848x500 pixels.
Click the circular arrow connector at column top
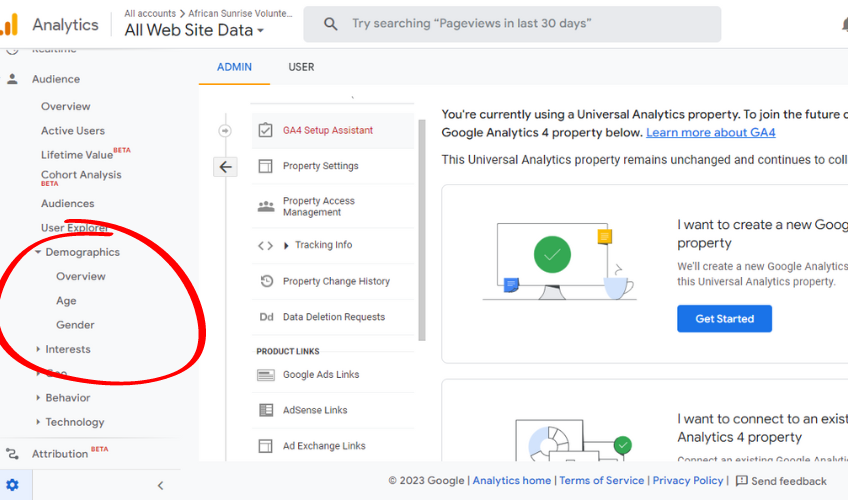225,131
